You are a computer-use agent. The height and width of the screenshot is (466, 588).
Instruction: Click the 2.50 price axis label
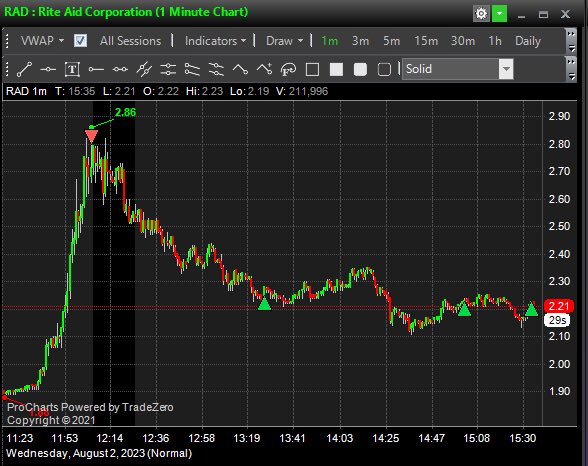pos(559,226)
